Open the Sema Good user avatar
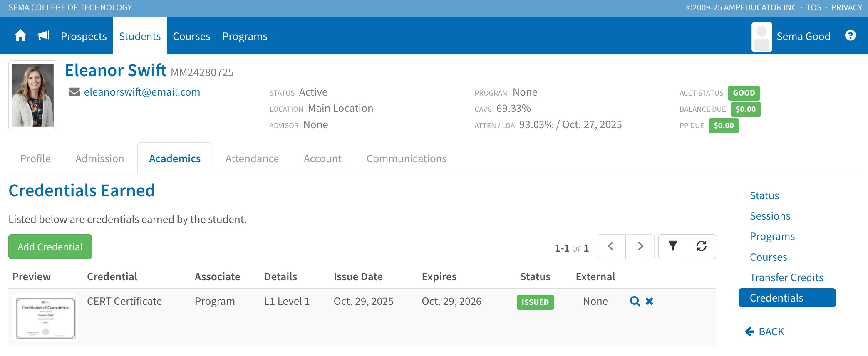 click(762, 37)
